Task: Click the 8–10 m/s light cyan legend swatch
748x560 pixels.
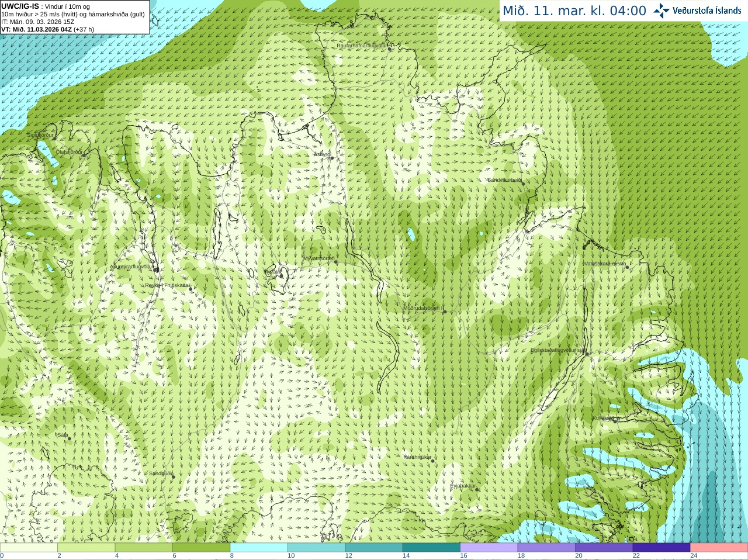Action: click(259, 548)
